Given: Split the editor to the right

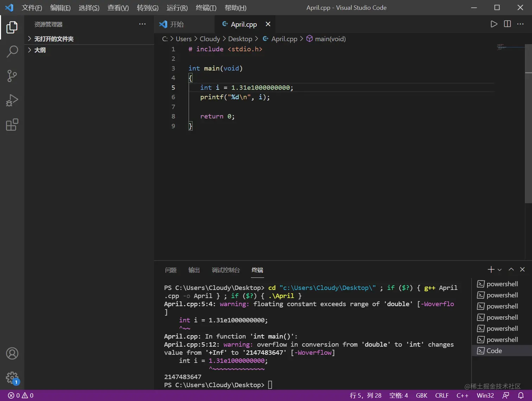Looking at the screenshot, I should pos(507,24).
